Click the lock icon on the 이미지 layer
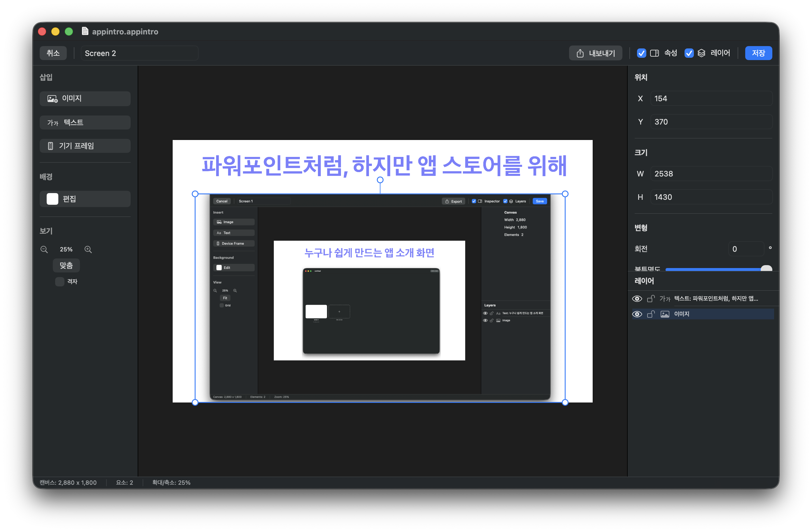The width and height of the screenshot is (812, 532). (651, 314)
